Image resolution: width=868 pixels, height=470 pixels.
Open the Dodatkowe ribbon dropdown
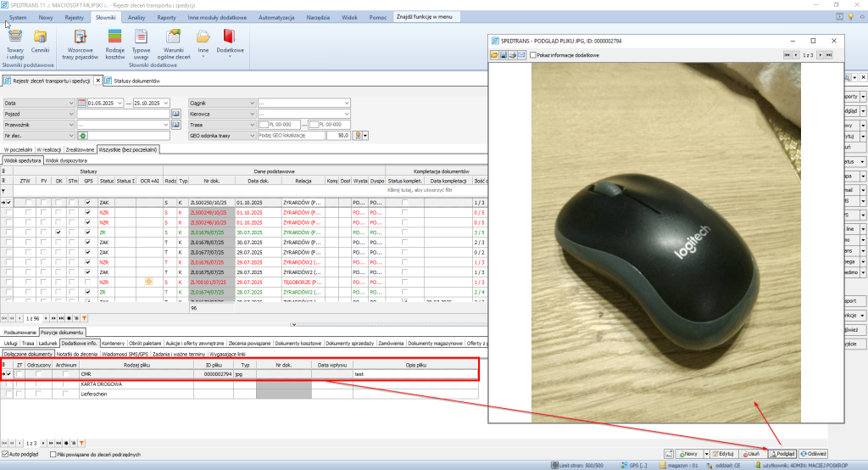[x=230, y=42]
